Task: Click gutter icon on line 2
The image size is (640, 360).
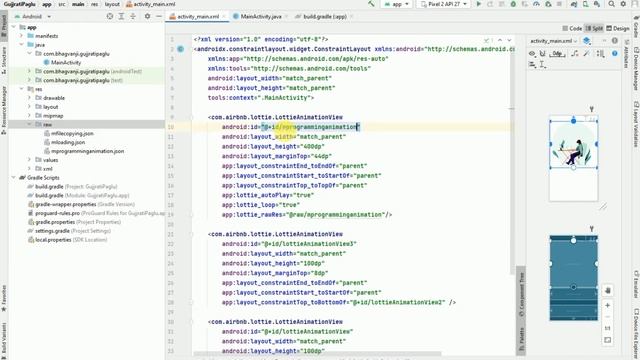Action: click(x=180, y=49)
